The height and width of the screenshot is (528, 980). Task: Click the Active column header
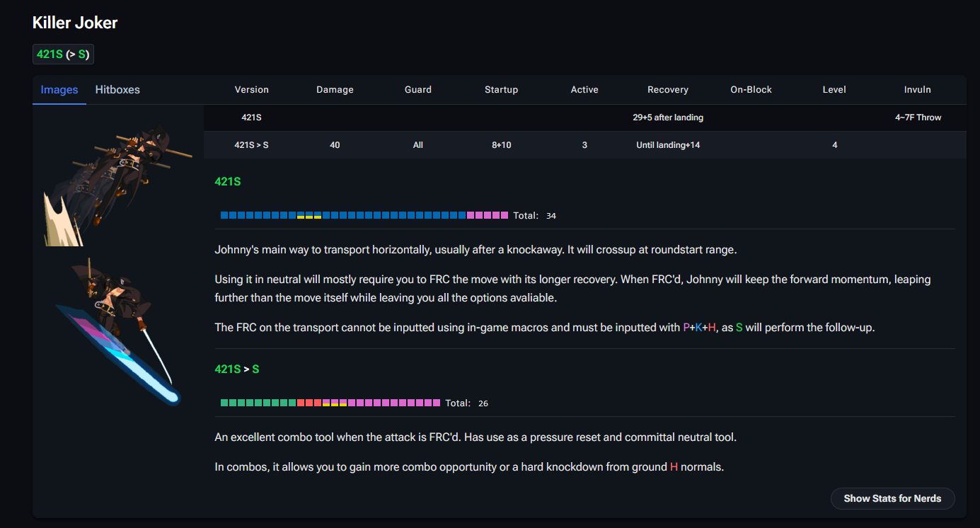pyautogui.click(x=584, y=90)
